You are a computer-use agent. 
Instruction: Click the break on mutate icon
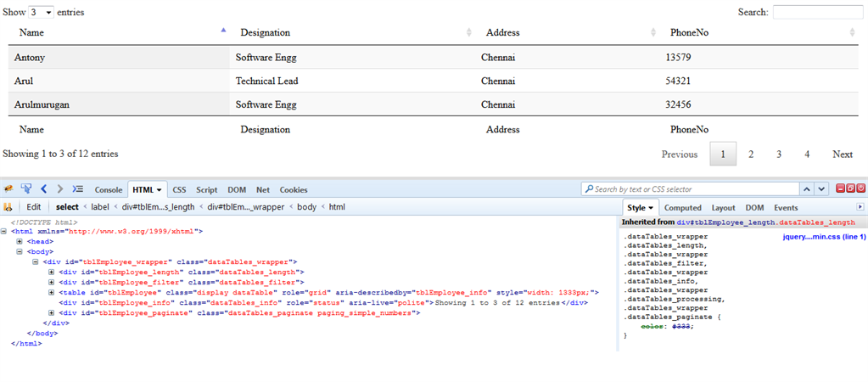[x=8, y=207]
